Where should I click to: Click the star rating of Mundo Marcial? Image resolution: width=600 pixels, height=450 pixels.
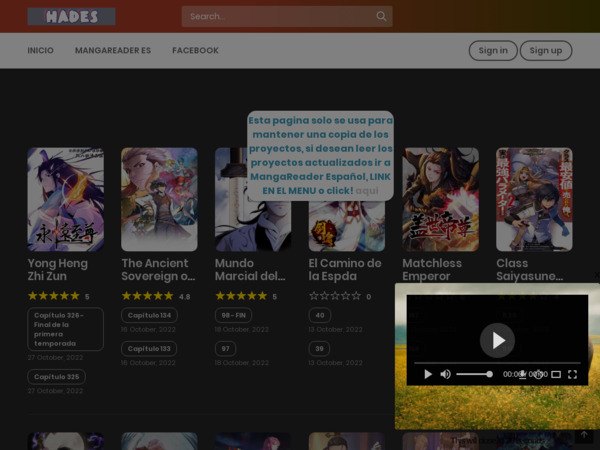pos(241,296)
